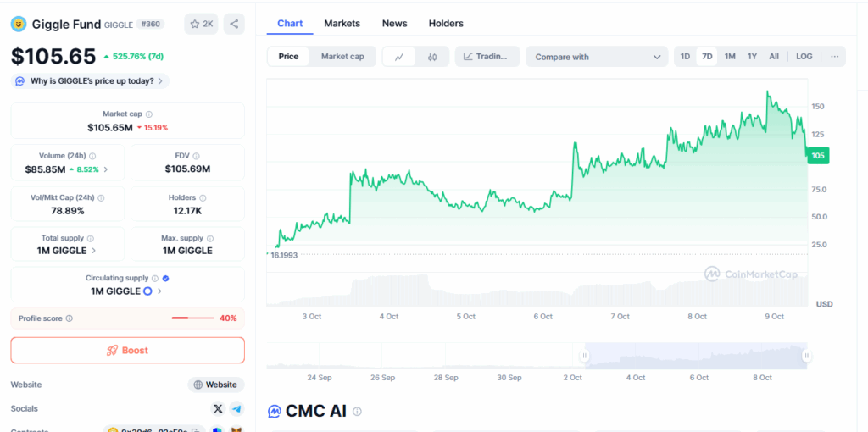The width and height of the screenshot is (868, 432).
Task: Open the Holders tab
Action: [446, 23]
